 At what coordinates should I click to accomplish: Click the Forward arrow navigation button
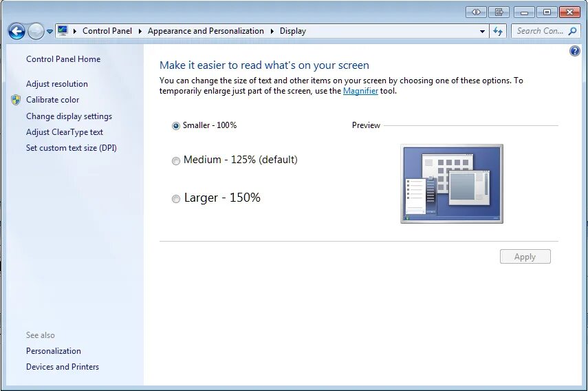(x=36, y=31)
